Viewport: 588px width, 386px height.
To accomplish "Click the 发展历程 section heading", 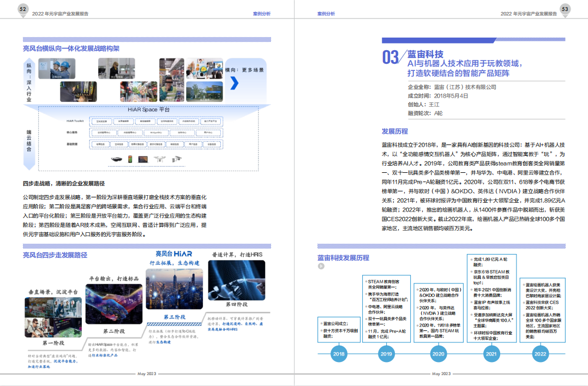I will [395, 131].
